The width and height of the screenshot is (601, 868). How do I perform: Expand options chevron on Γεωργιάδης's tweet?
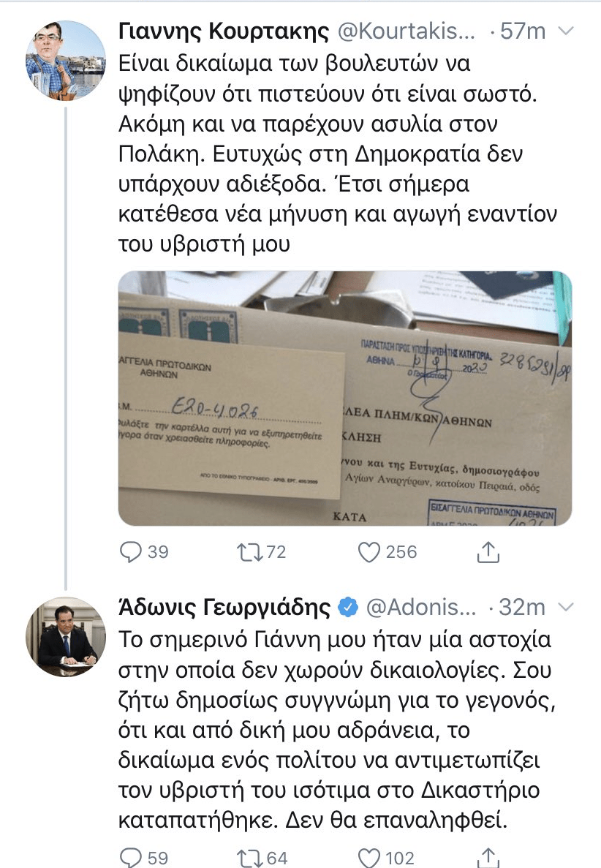point(567,607)
